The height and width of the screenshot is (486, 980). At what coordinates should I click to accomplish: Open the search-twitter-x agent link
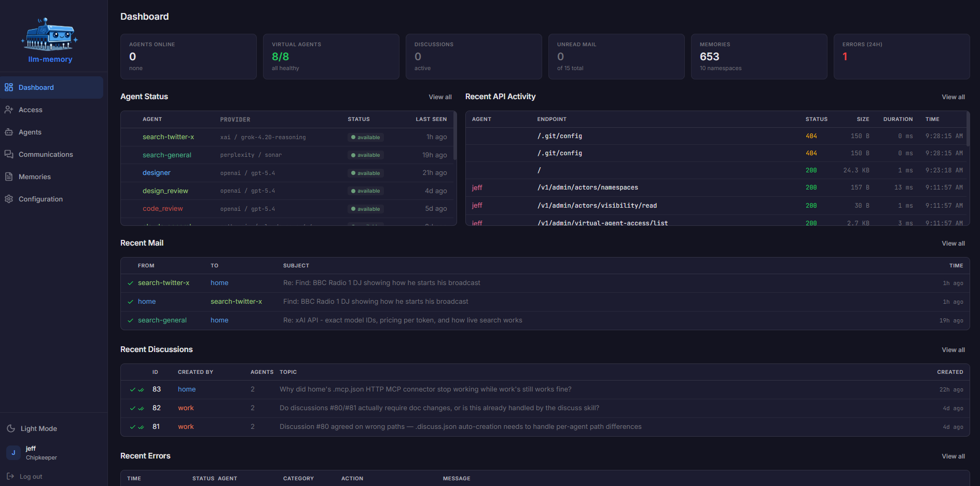click(x=168, y=137)
